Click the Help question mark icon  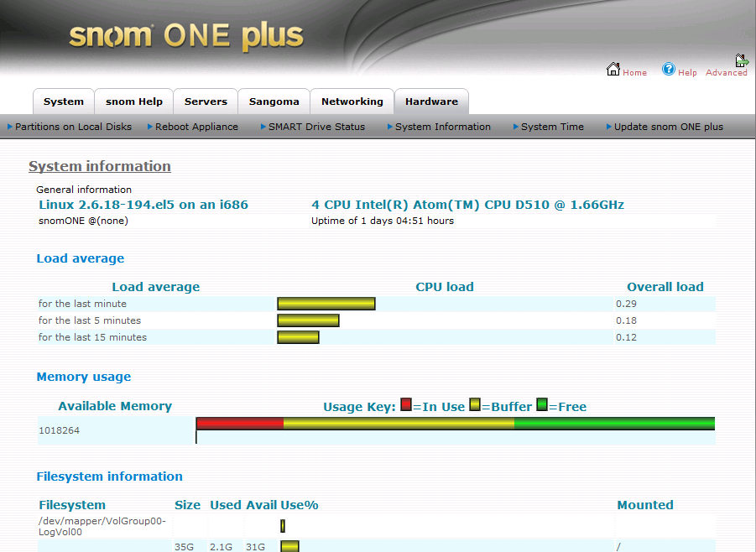(x=668, y=69)
